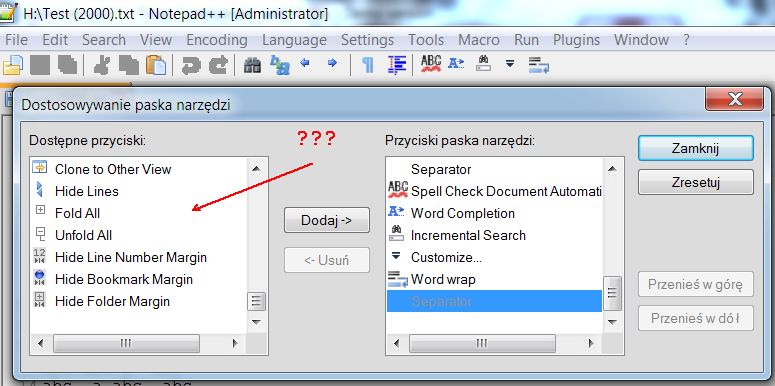Click down arrow of toolbar buttons list scrollbar
The height and width of the screenshot is (386, 775).
pos(612,322)
